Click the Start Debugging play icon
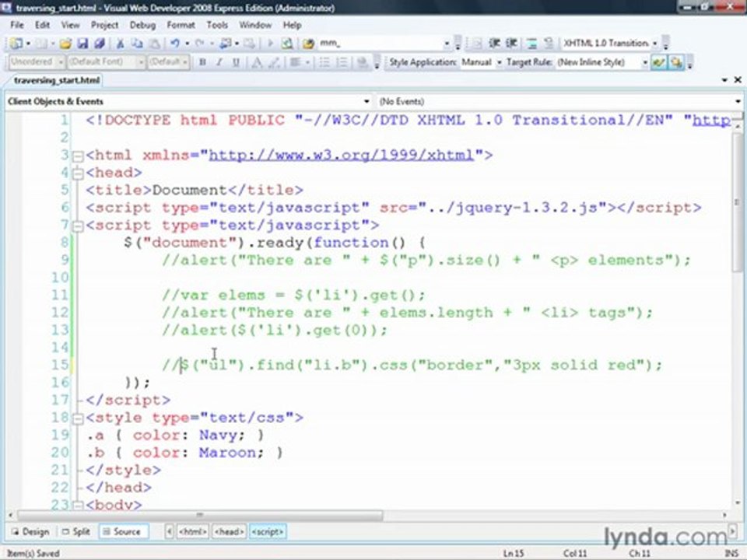The image size is (747, 560). pyautogui.click(x=270, y=44)
